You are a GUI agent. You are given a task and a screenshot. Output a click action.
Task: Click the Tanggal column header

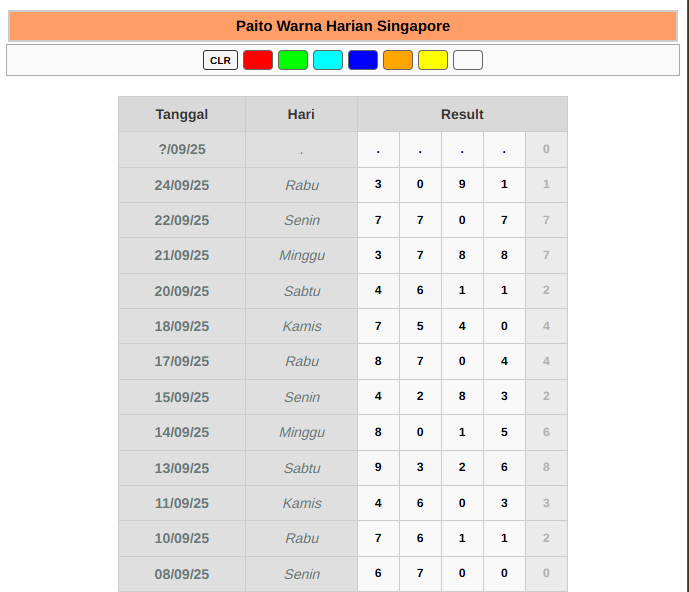click(x=182, y=114)
